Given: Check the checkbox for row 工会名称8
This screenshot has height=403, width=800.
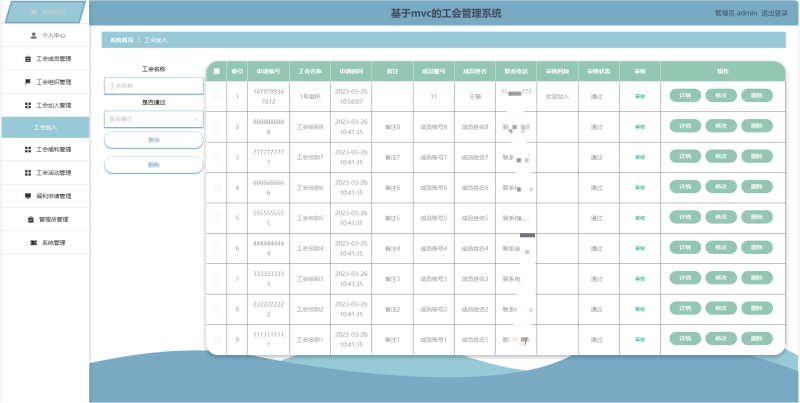Looking at the screenshot, I should click(217, 127).
